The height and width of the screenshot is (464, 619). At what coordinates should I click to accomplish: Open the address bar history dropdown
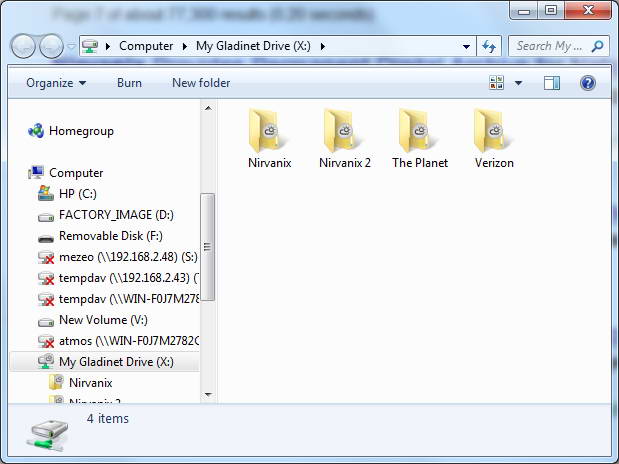(466, 47)
